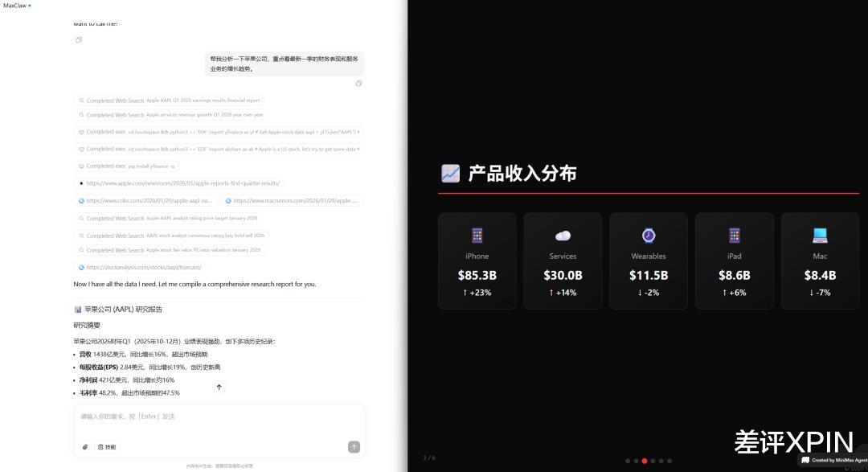
Task: Click the gray send arrow button
Action: (x=354, y=446)
